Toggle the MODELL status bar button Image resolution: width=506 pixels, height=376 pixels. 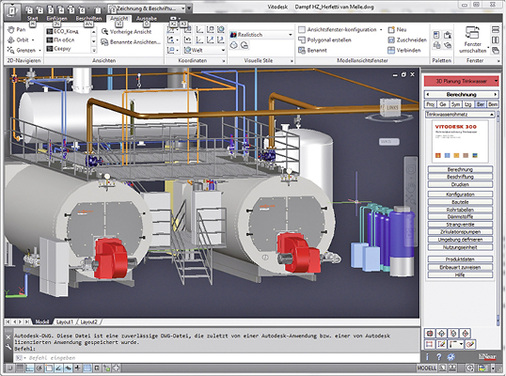[x=426, y=368]
